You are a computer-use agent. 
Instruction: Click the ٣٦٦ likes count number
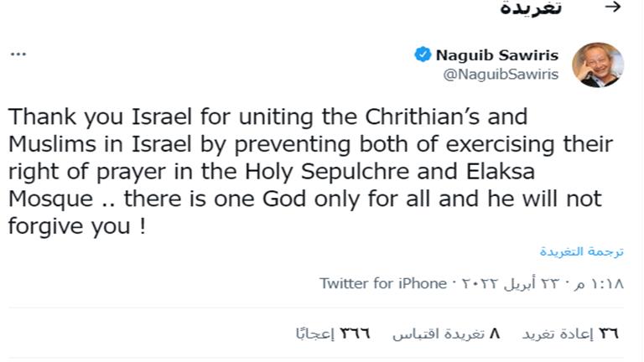356,334
